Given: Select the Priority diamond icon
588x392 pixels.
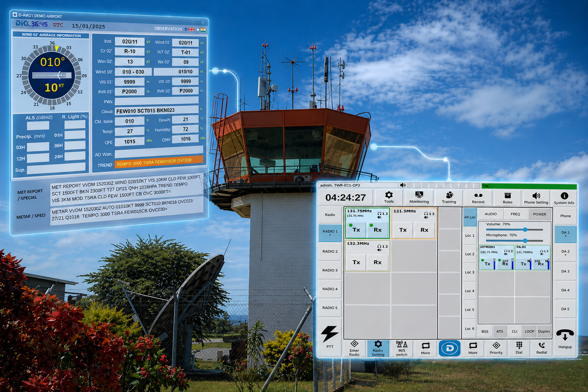Looking at the screenshot, I should [496, 345].
